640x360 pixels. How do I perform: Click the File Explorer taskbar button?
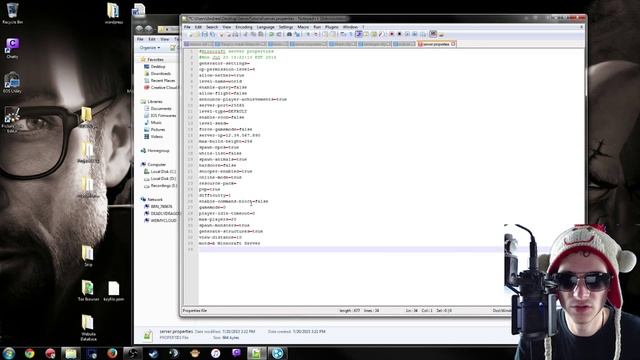coord(71,353)
